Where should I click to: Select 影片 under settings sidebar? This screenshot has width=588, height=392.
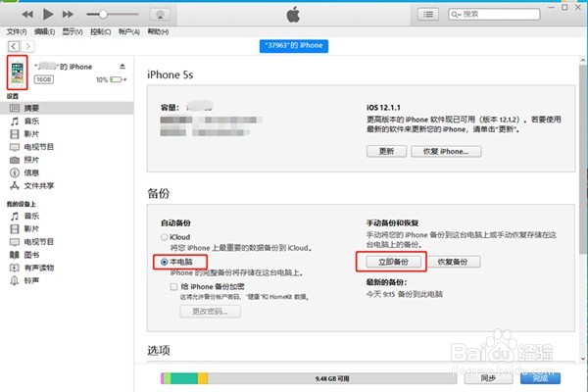(31, 134)
